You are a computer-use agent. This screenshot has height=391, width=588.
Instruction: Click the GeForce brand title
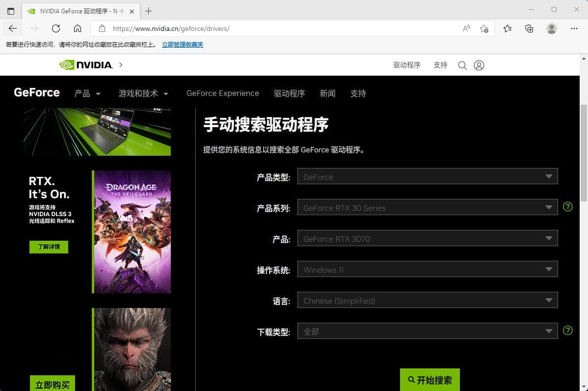[x=37, y=93]
